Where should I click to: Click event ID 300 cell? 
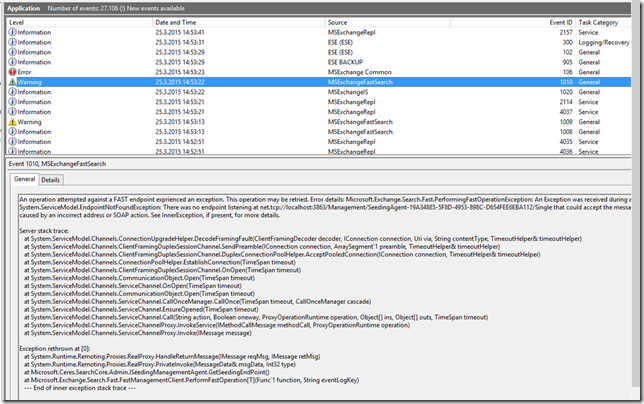[567, 42]
